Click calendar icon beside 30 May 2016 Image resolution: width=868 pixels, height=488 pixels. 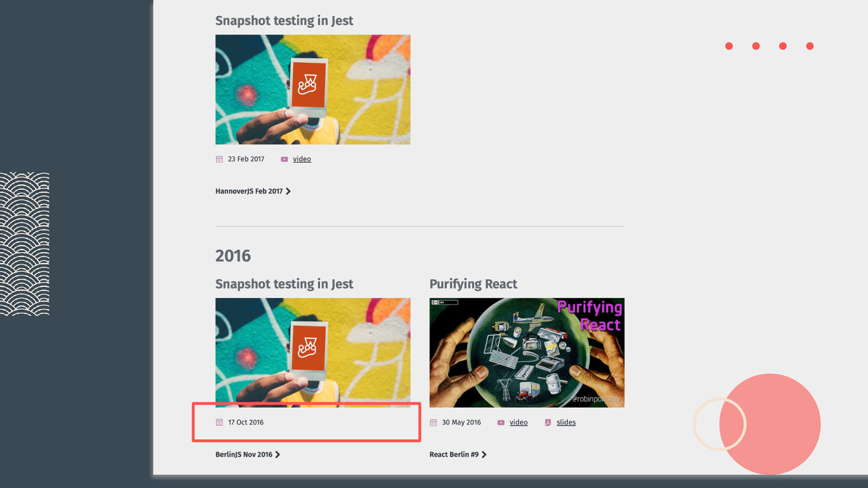(x=433, y=422)
